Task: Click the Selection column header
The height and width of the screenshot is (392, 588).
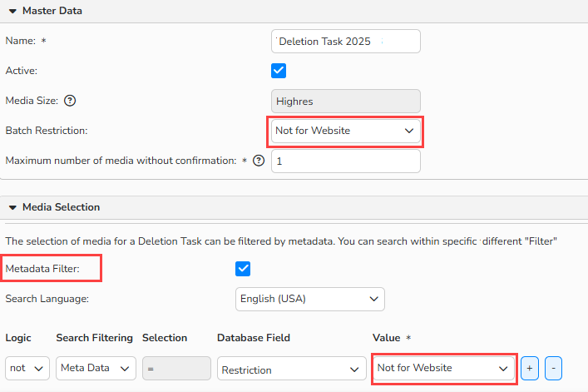Action: click(165, 338)
